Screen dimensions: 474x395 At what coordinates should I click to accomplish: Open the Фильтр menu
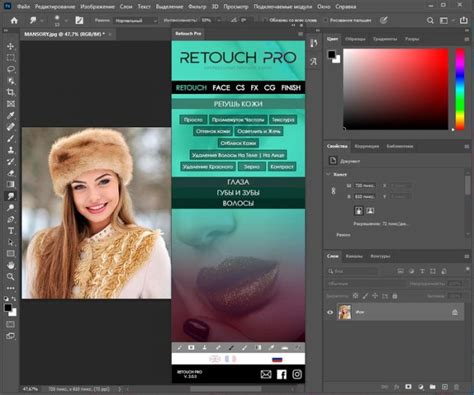[x=197, y=6]
